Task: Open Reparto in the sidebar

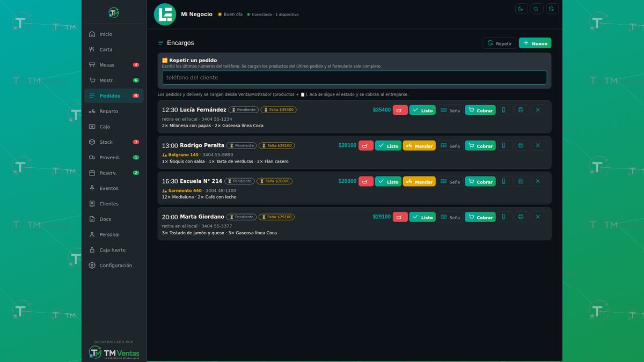Action: click(114, 111)
